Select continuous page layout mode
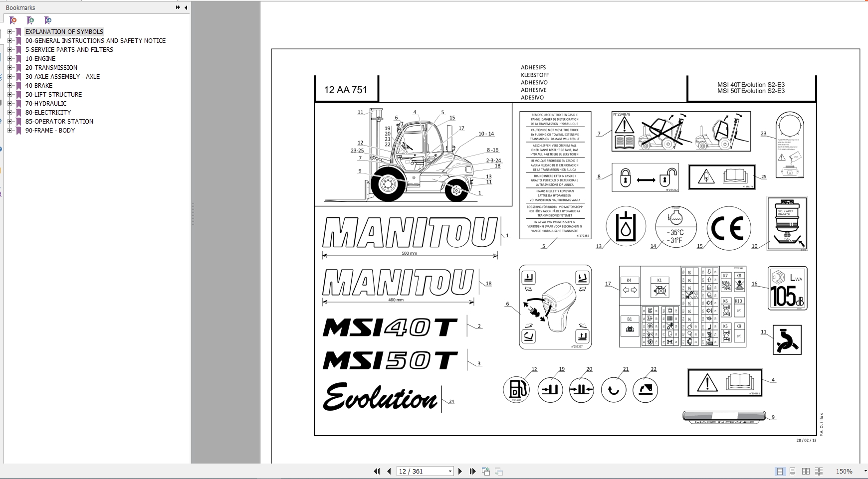Image resolution: width=868 pixels, height=479 pixels. 793,471
